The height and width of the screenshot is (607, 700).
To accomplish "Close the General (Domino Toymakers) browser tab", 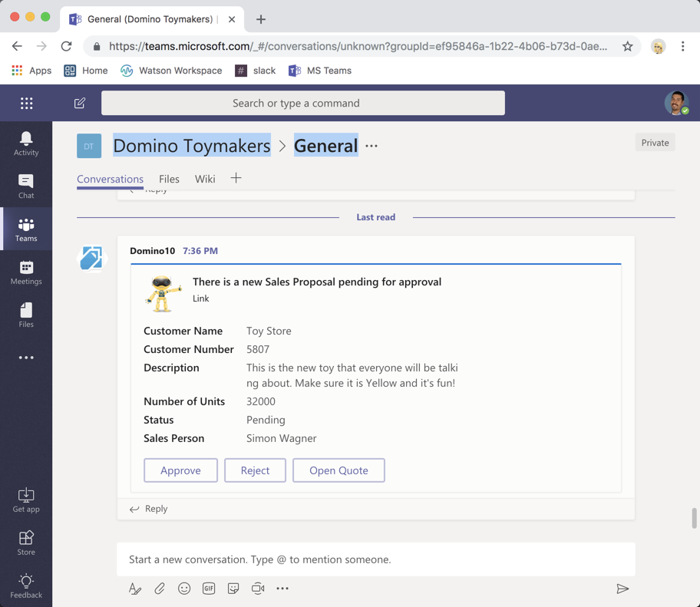I will tap(232, 19).
